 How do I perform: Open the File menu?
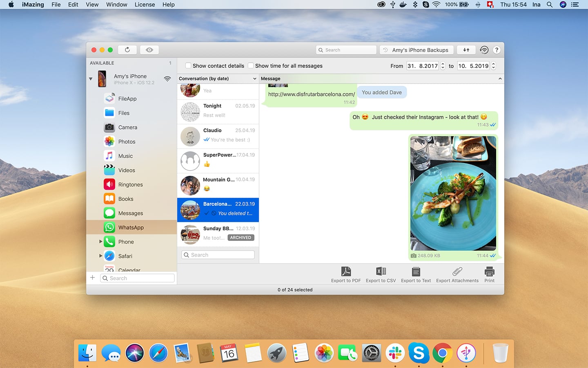(56, 4)
